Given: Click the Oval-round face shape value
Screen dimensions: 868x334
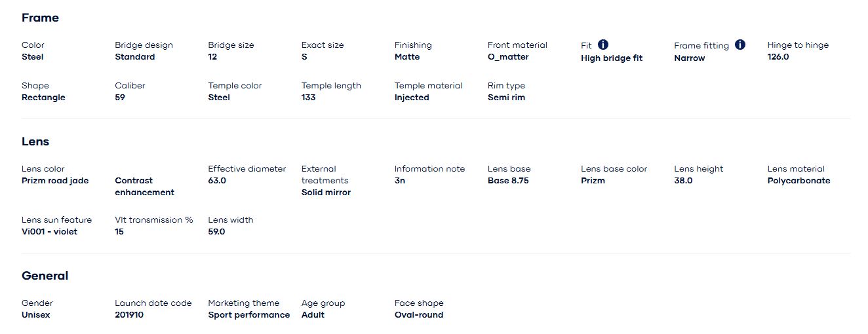Looking at the screenshot, I should [418, 315].
